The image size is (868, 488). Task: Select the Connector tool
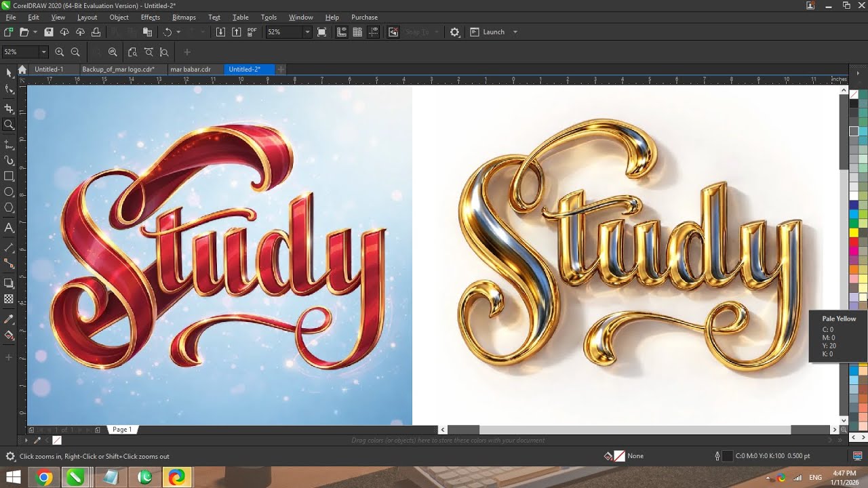[x=9, y=263]
